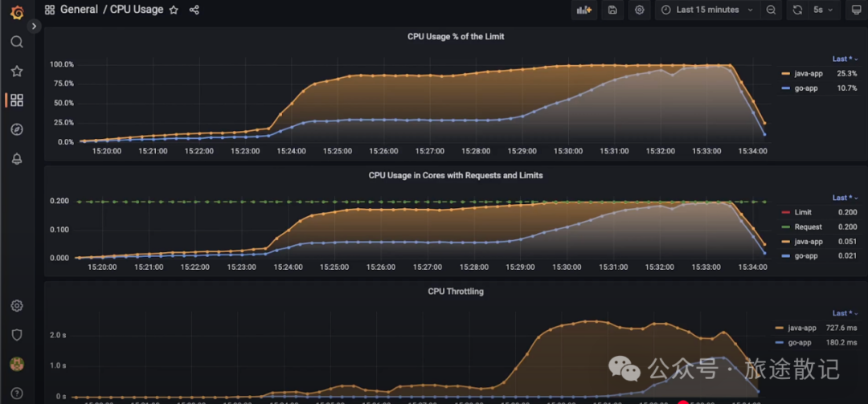Image resolution: width=868 pixels, height=404 pixels.
Task: Open the General folder breadcrumb
Action: tap(79, 10)
